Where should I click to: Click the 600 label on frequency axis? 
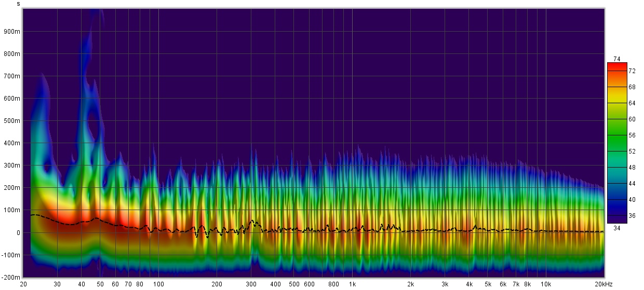point(310,284)
